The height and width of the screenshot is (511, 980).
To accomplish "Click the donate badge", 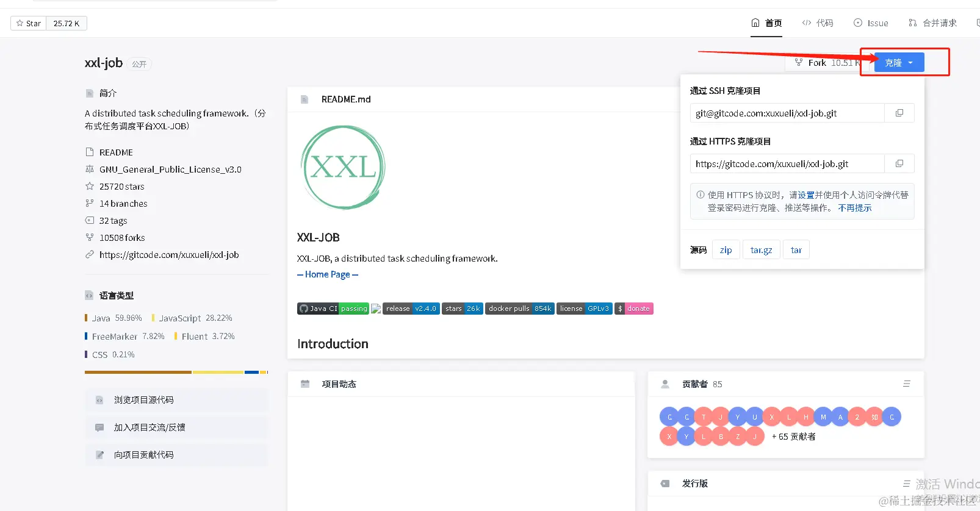I will click(x=634, y=309).
